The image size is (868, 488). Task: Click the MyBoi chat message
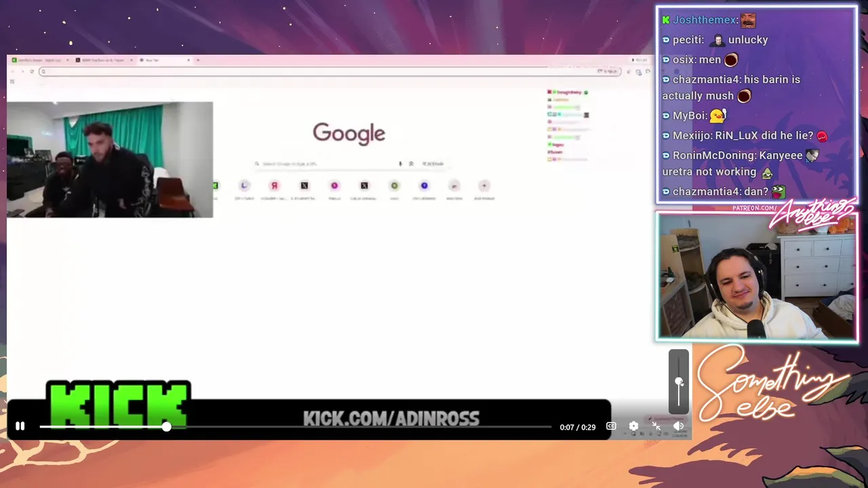pyautogui.click(x=694, y=116)
